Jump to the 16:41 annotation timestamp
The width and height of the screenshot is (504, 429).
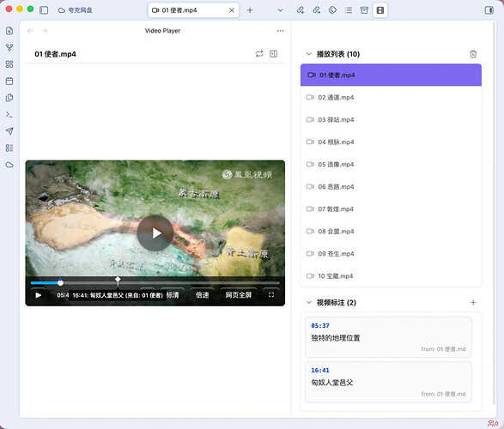click(x=320, y=371)
